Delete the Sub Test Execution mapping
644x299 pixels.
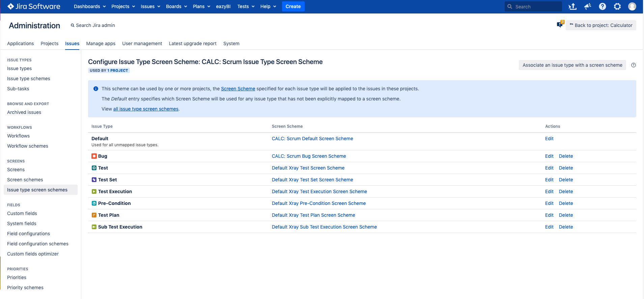coord(566,227)
